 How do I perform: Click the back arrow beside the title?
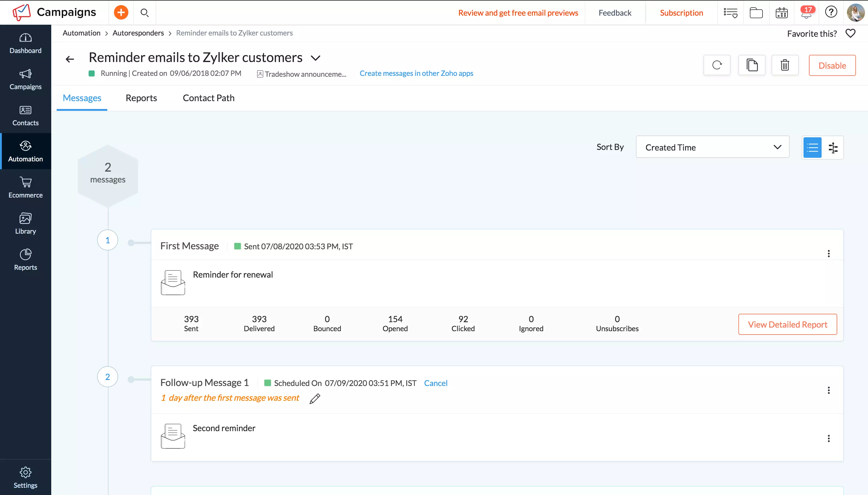pyautogui.click(x=70, y=59)
